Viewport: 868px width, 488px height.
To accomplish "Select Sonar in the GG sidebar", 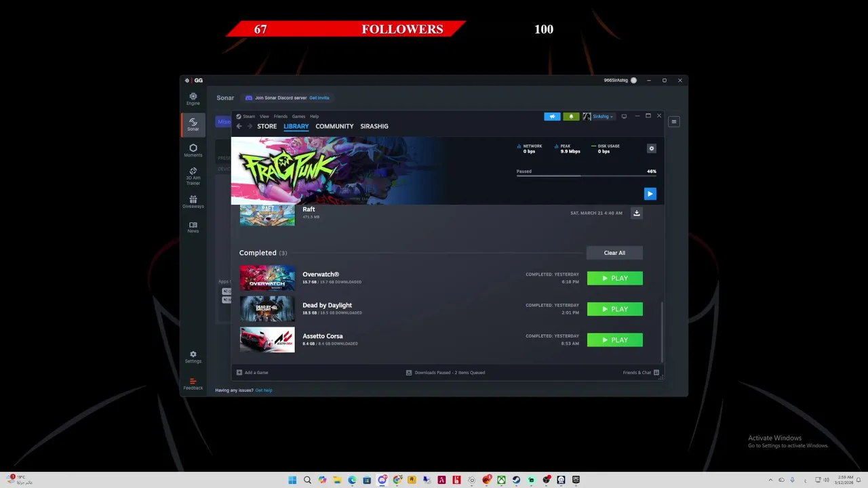I will pyautogui.click(x=193, y=125).
